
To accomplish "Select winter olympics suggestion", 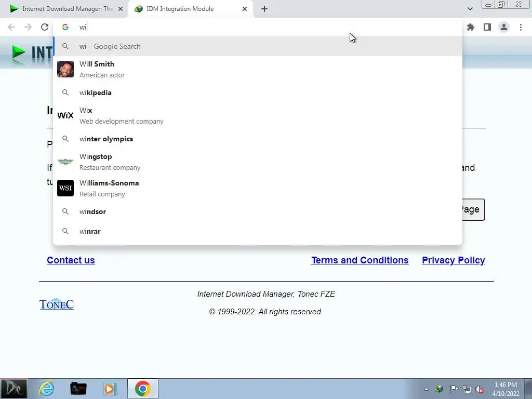I will coord(258,139).
